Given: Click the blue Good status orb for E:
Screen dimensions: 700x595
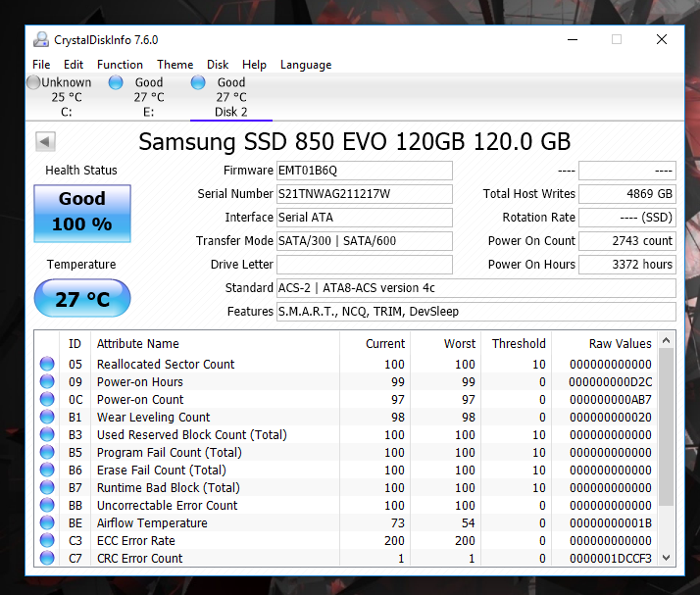Looking at the screenshot, I should pyautogui.click(x=116, y=82).
